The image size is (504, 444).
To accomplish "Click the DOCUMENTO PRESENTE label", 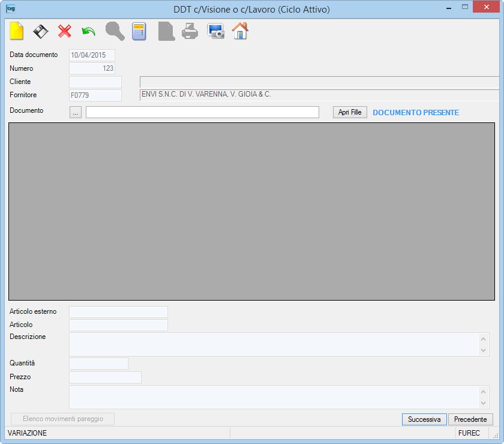I will 416,113.
